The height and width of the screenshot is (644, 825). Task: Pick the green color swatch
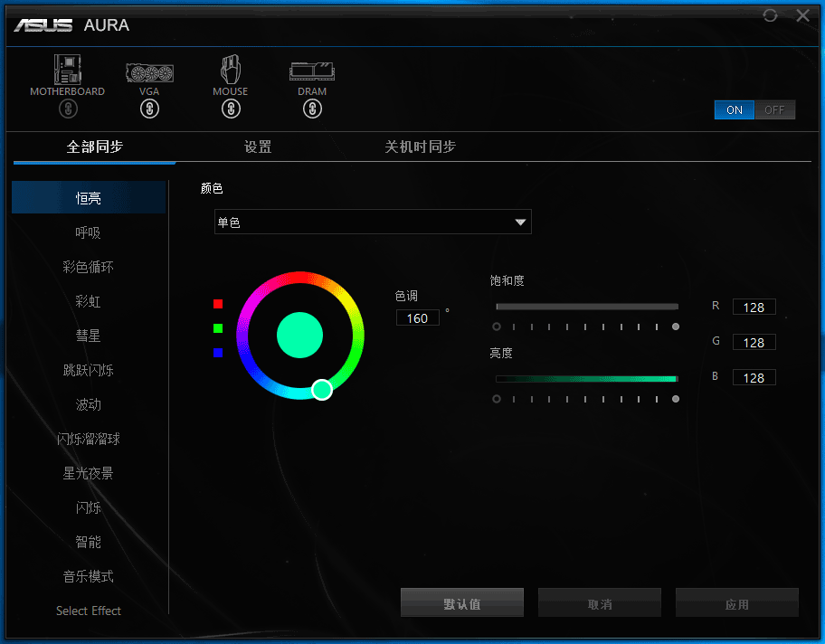[x=218, y=328]
